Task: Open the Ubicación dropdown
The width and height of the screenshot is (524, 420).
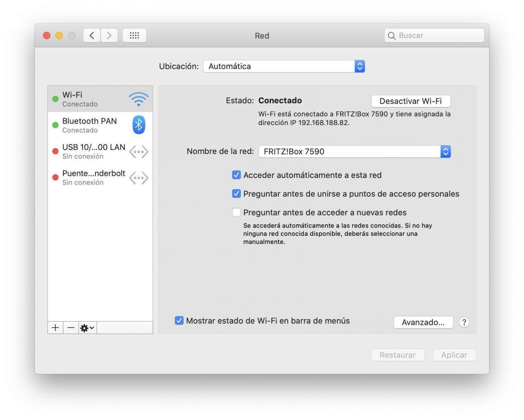Action: tap(284, 66)
